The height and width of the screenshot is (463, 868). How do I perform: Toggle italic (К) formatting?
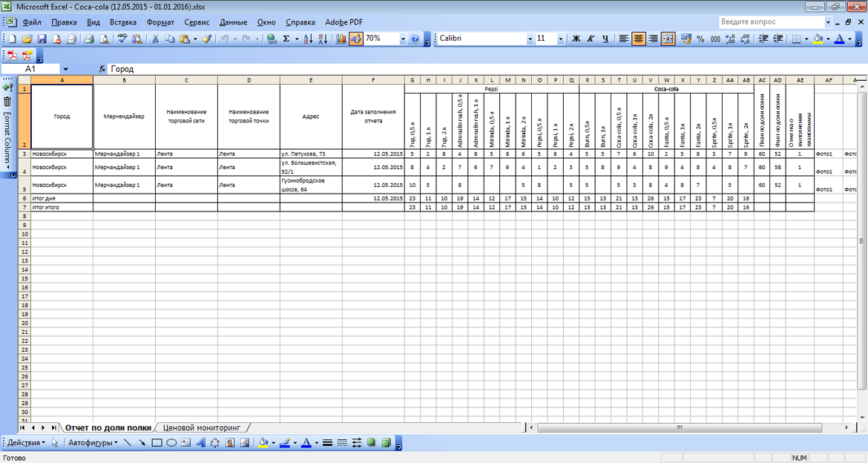[x=591, y=39]
